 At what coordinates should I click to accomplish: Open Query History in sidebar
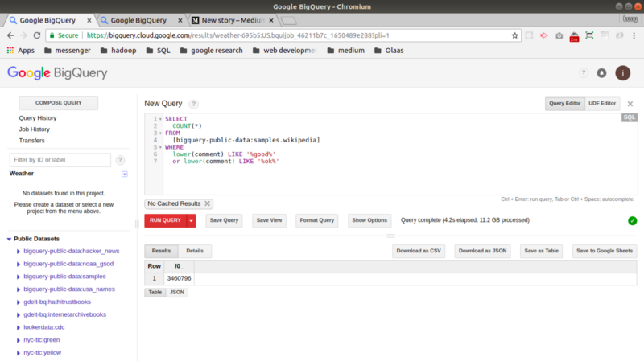(x=38, y=118)
